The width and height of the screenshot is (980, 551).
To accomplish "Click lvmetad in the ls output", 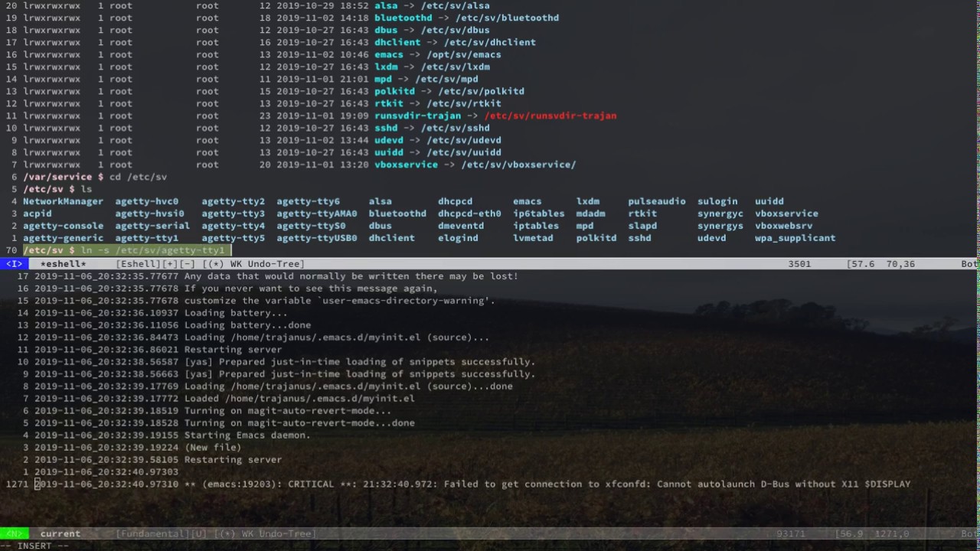I will 533,238.
